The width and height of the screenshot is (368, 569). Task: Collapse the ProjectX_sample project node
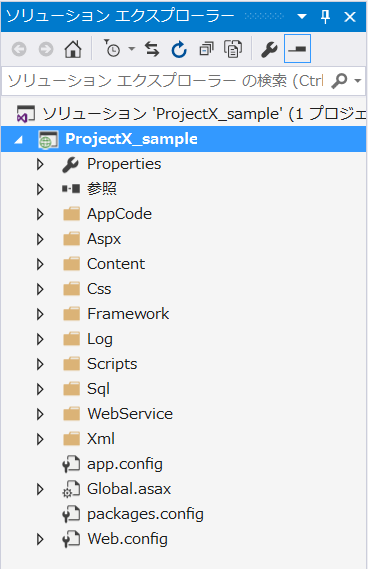[x=19, y=139]
